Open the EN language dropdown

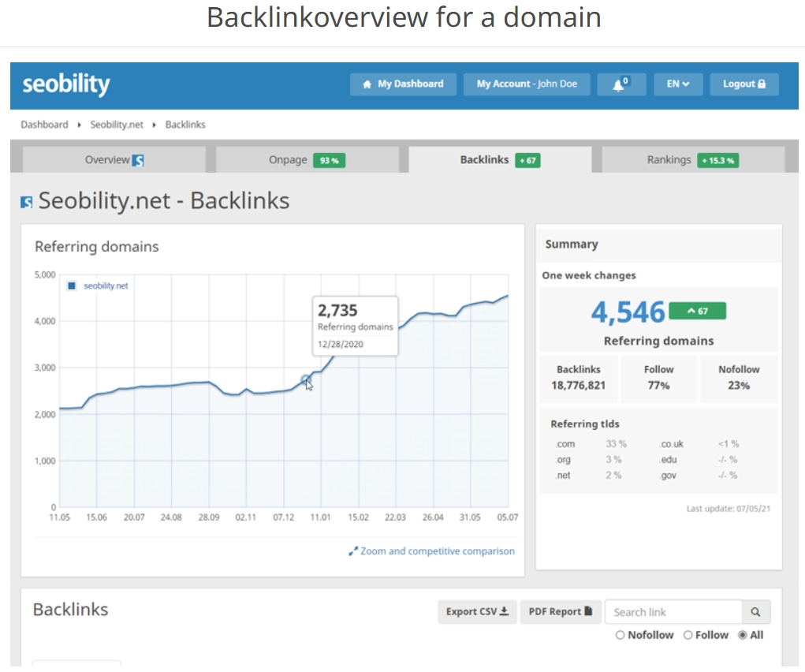coord(678,84)
